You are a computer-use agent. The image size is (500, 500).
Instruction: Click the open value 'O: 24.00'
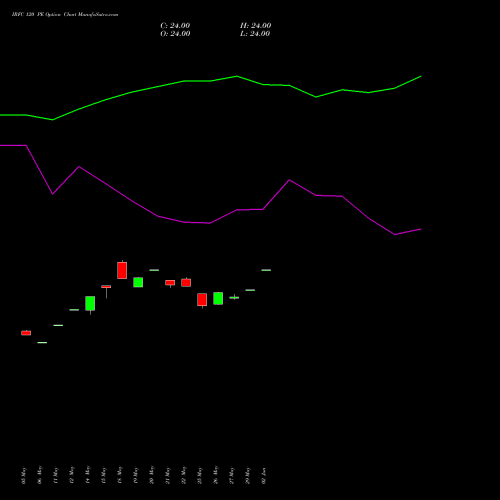(175, 34)
